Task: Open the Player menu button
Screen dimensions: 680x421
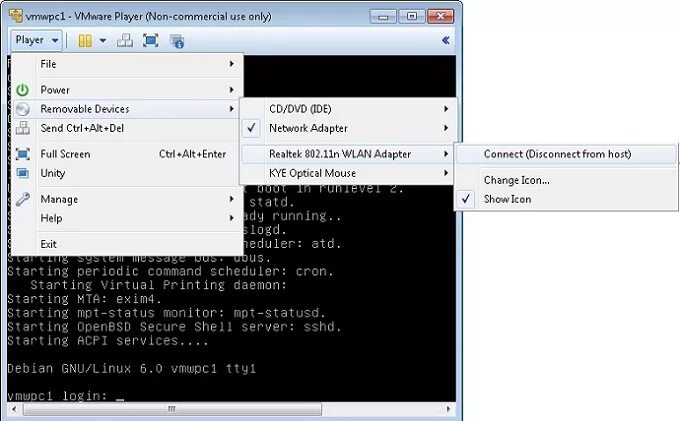Action: coord(36,40)
